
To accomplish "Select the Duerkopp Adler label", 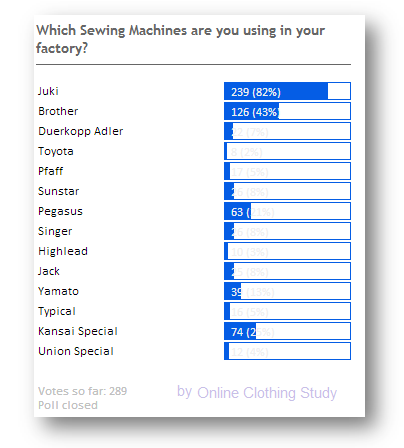I will coord(81,131).
